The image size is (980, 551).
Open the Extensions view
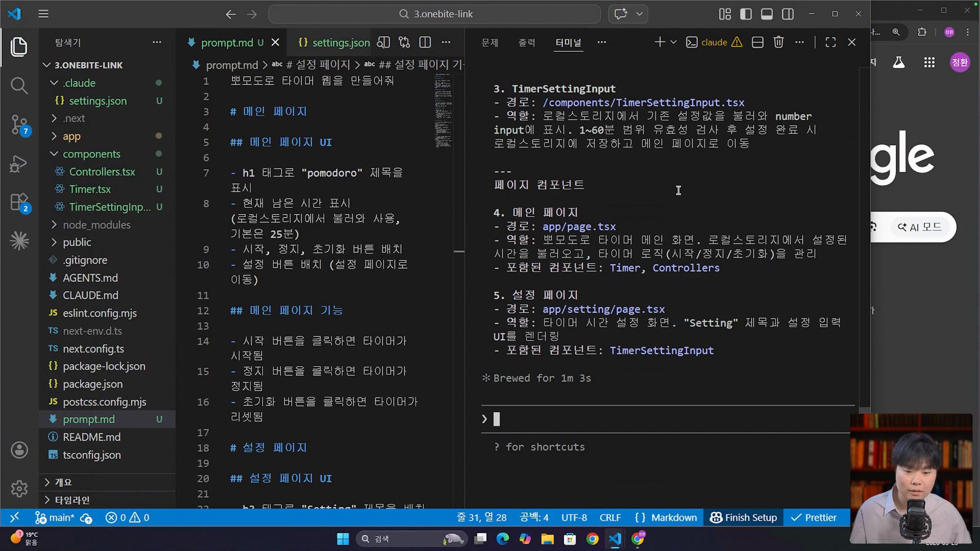coord(19,203)
